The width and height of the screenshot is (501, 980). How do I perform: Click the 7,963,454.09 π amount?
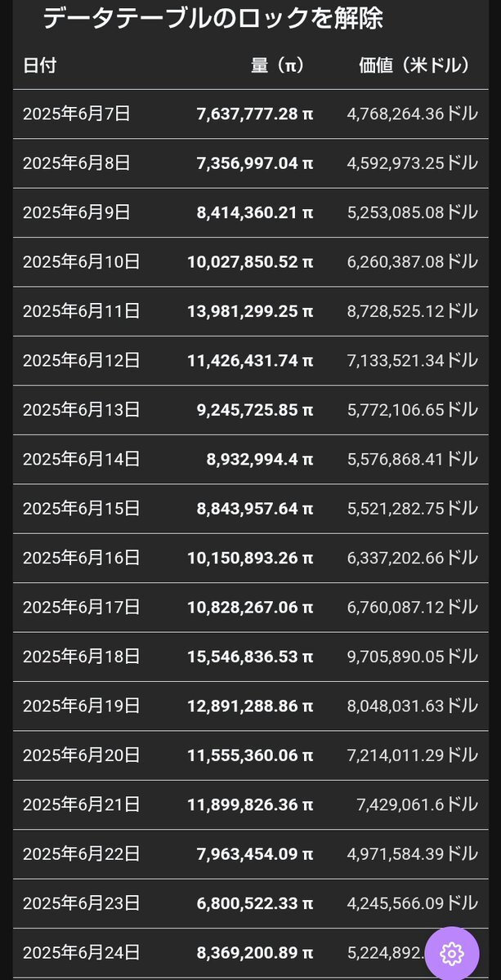255,854
